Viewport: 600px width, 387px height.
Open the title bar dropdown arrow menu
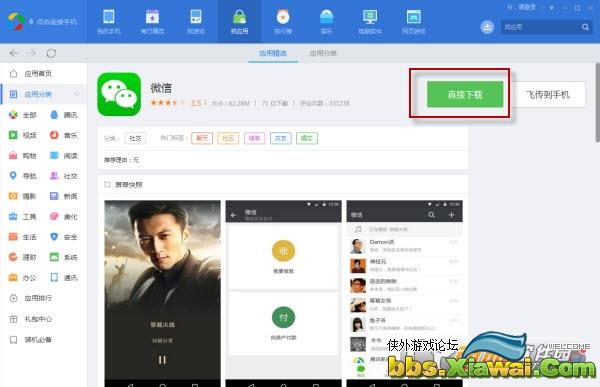pyautogui.click(x=551, y=8)
